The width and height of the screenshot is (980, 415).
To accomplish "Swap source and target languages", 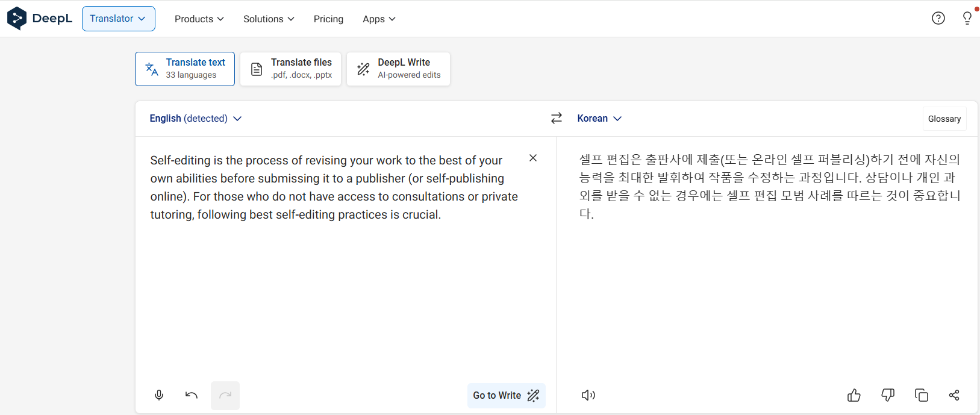I will pos(556,118).
